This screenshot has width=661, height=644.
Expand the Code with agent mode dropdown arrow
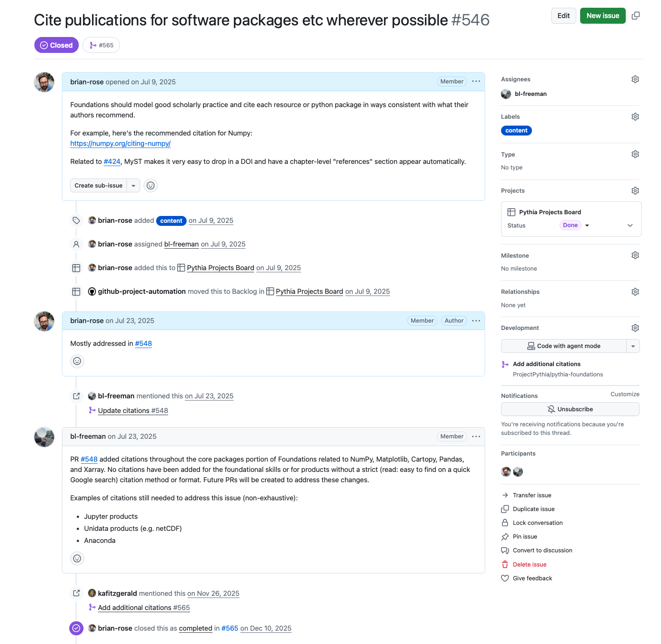coord(633,346)
